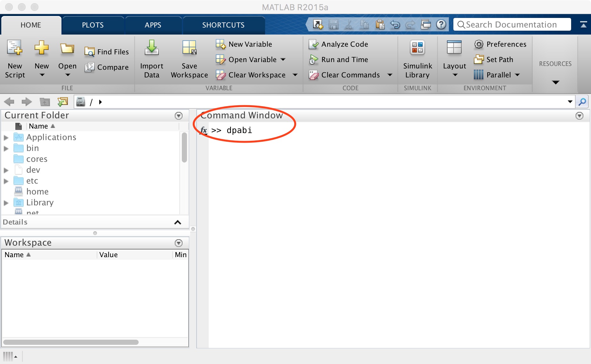Click Save Workspace icon
This screenshot has height=364, width=591.
point(190,48)
